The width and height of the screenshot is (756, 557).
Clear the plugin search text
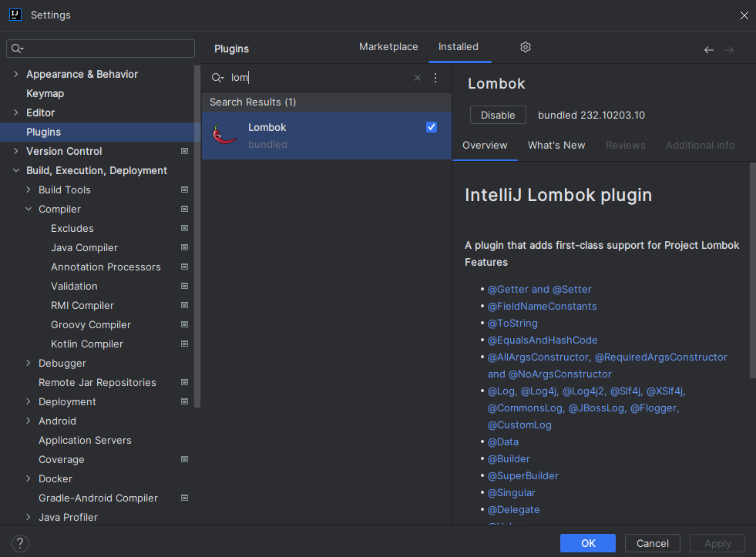point(418,78)
